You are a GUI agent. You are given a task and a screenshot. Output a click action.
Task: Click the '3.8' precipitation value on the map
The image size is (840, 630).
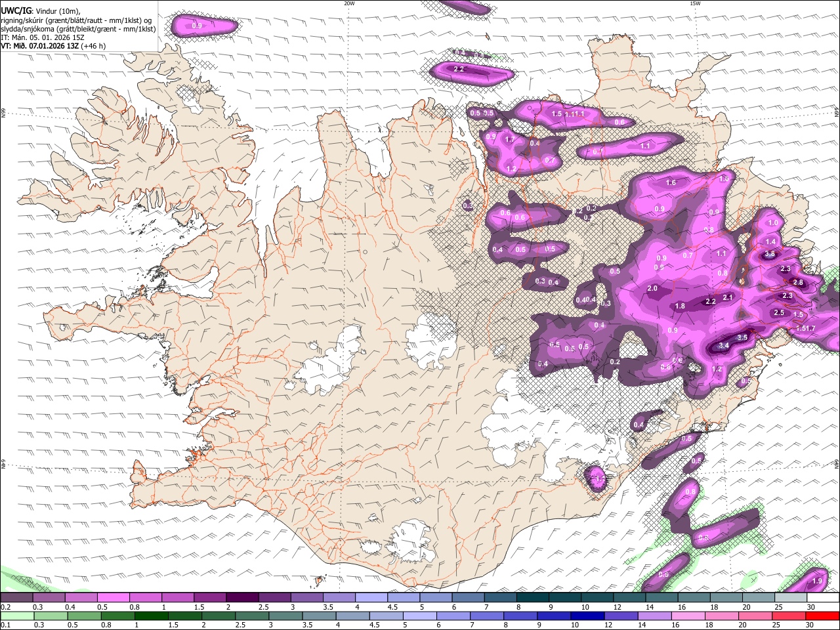click(770, 254)
